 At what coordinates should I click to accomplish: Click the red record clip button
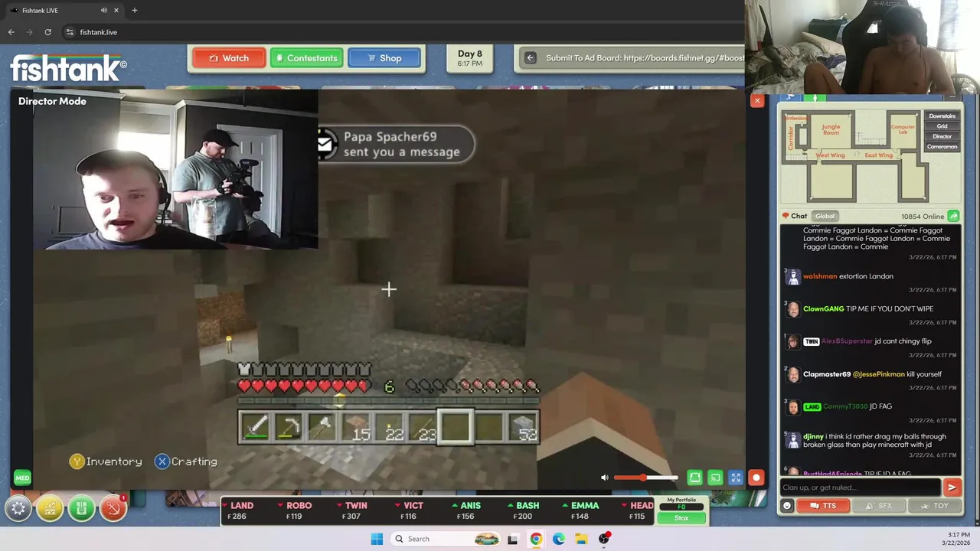(756, 478)
